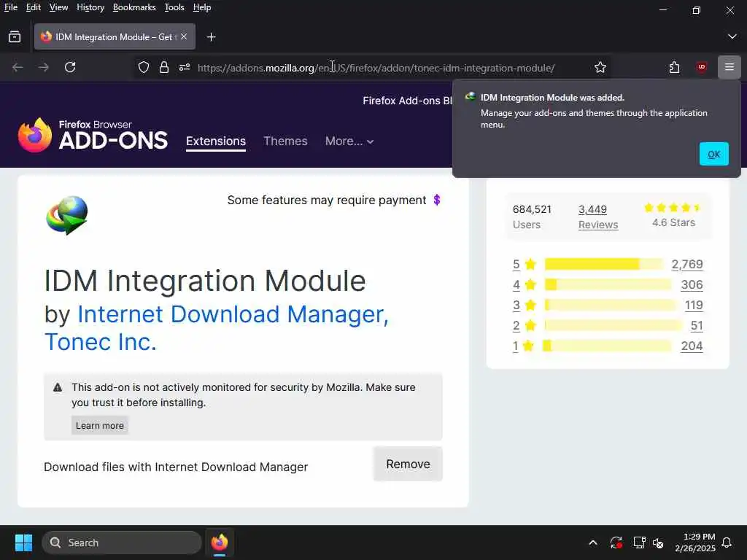Close the IDM Integration Module tab

click(x=184, y=36)
